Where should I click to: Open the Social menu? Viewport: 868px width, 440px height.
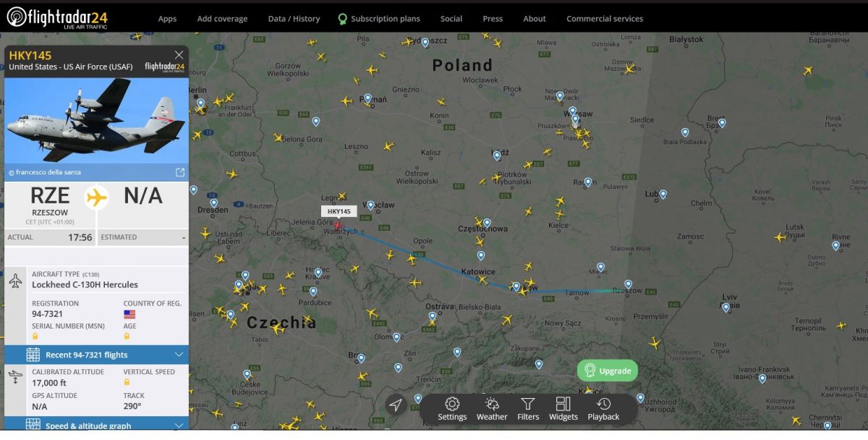pyautogui.click(x=451, y=19)
